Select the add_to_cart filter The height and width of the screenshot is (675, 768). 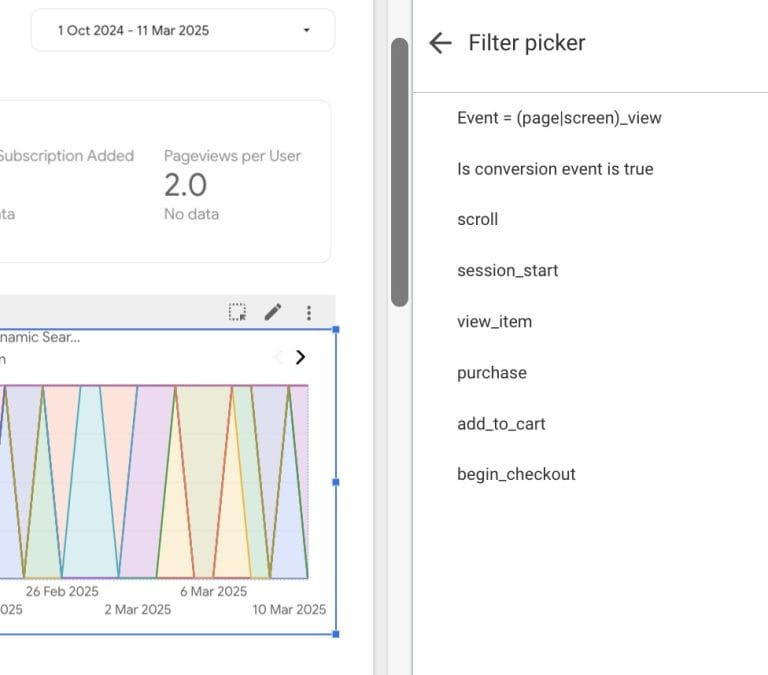(x=501, y=424)
